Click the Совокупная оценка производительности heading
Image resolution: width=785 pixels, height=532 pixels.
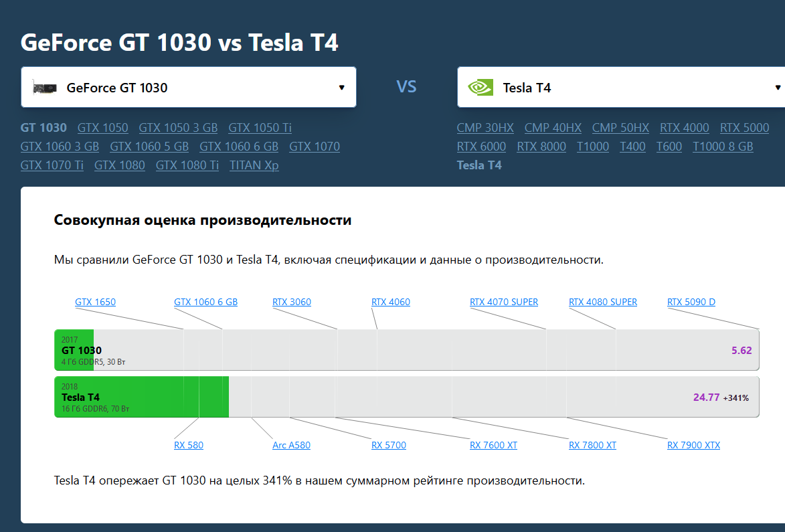pyautogui.click(x=203, y=220)
